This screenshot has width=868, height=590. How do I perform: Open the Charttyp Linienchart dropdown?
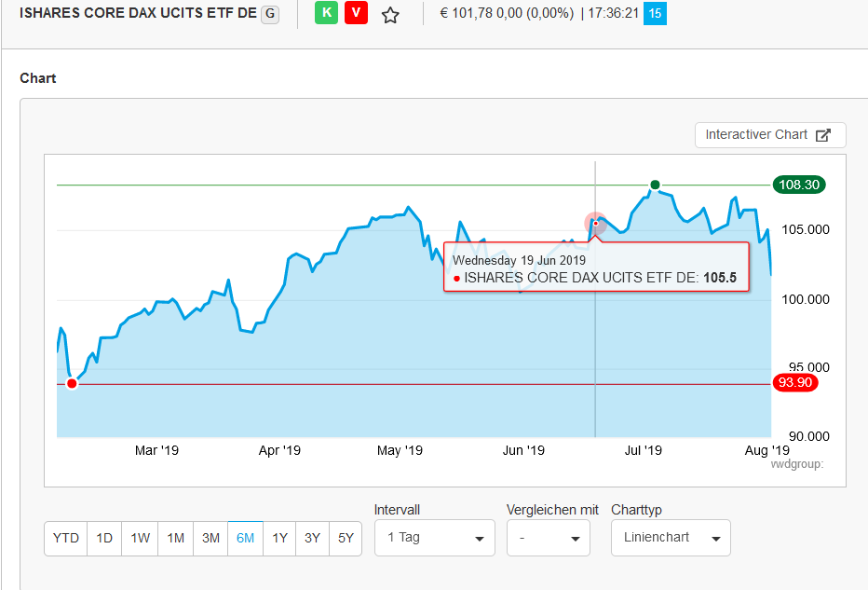click(671, 538)
